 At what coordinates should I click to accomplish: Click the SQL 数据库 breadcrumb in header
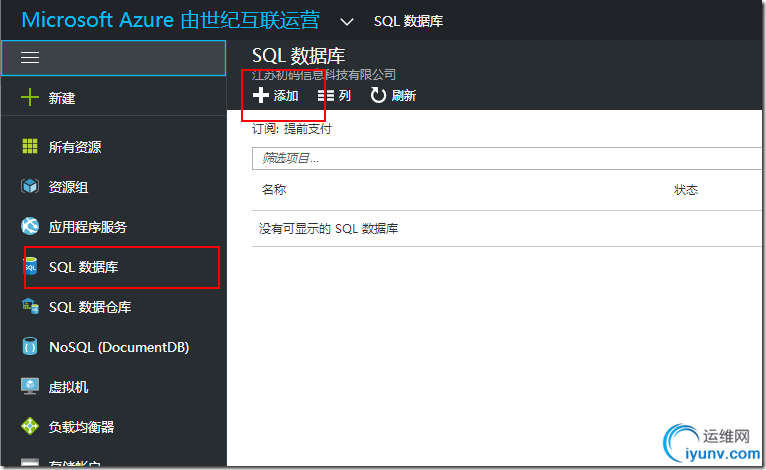pos(408,21)
